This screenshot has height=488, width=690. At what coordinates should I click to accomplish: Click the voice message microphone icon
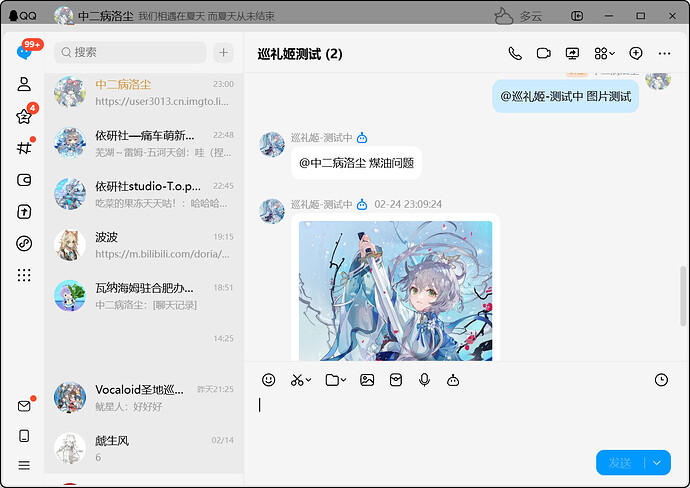pos(424,380)
